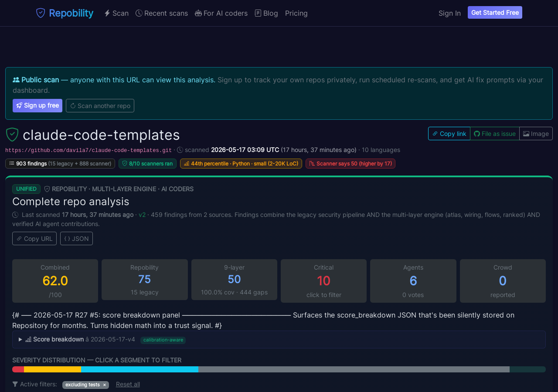Click the shield icon on 8/10 scanners ran
Viewport: 558px width, 392px height.
point(125,163)
